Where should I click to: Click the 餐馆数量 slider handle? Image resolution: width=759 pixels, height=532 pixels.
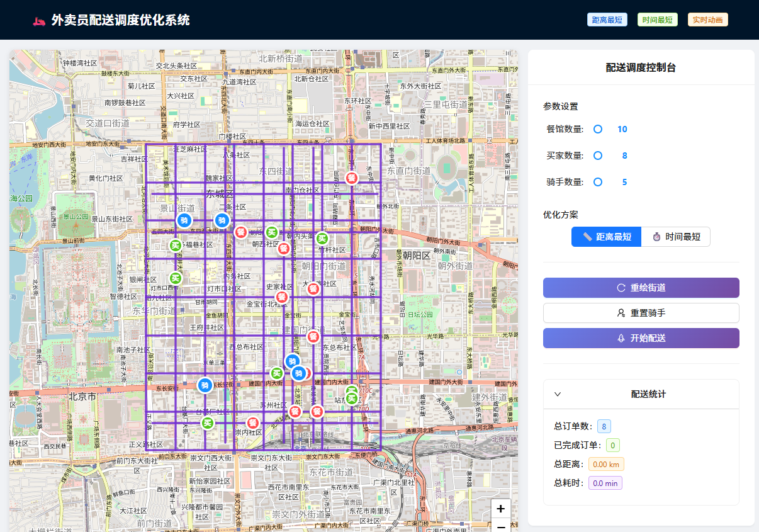click(x=598, y=129)
